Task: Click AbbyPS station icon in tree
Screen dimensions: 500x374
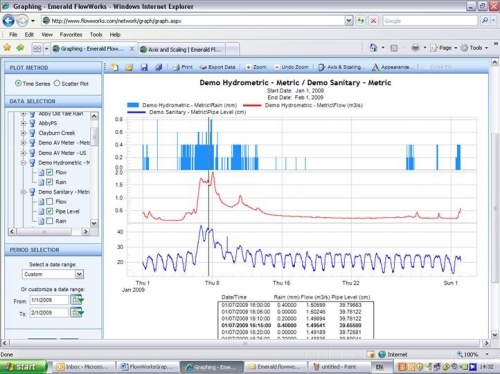Action: pos(32,123)
